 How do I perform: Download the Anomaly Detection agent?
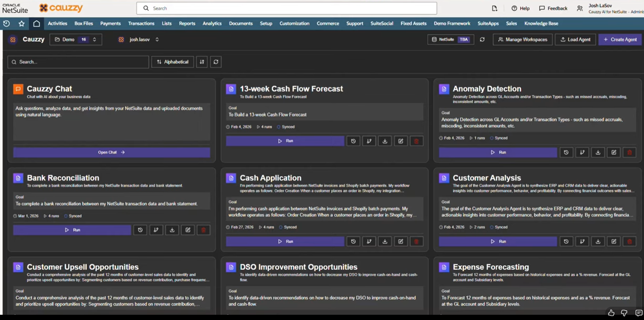(x=598, y=152)
